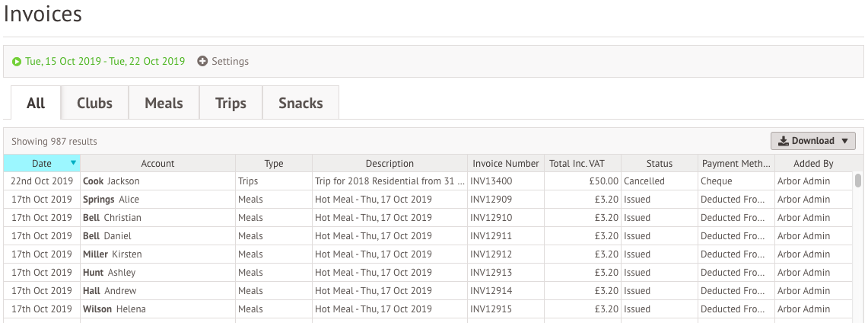
Task: Click the green date range play icon
Action: pyautogui.click(x=17, y=62)
